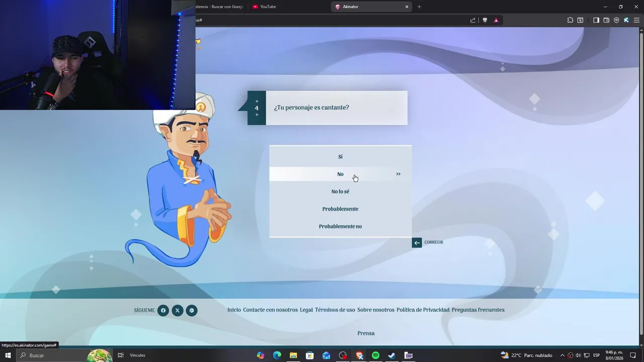Open the volume speaker tray icon
This screenshot has width=644, height=362.
578,355
